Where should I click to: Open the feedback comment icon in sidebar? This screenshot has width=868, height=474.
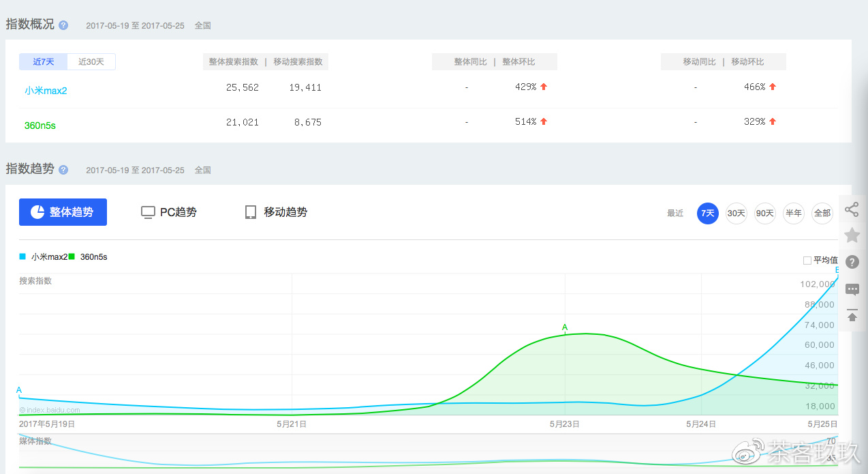[852, 289]
